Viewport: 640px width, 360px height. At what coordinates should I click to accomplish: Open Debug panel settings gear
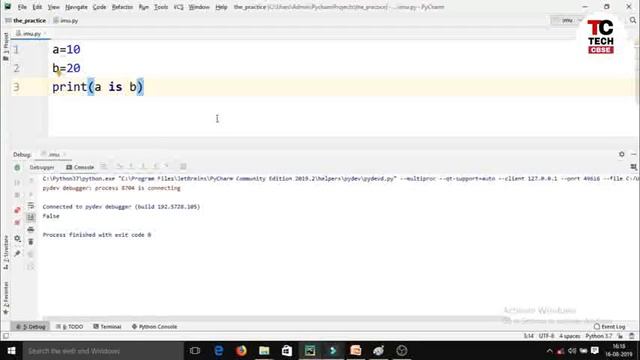[x=622, y=154]
